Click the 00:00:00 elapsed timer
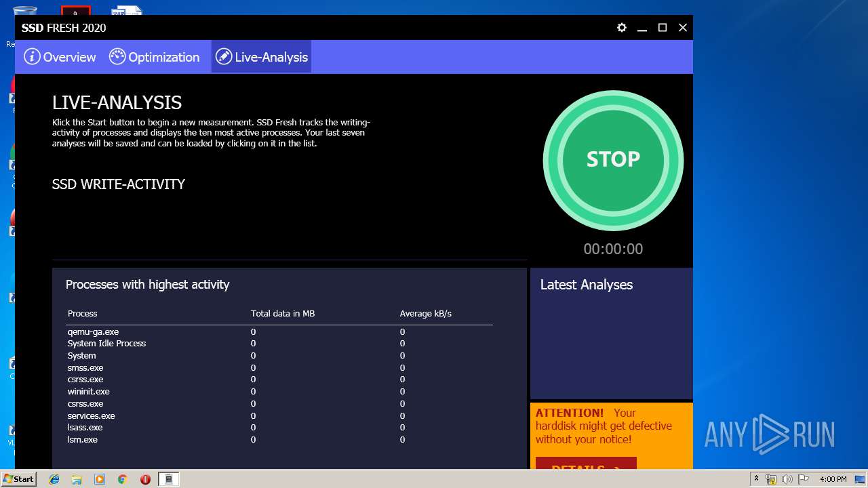The height and width of the screenshot is (488, 868). 613,249
